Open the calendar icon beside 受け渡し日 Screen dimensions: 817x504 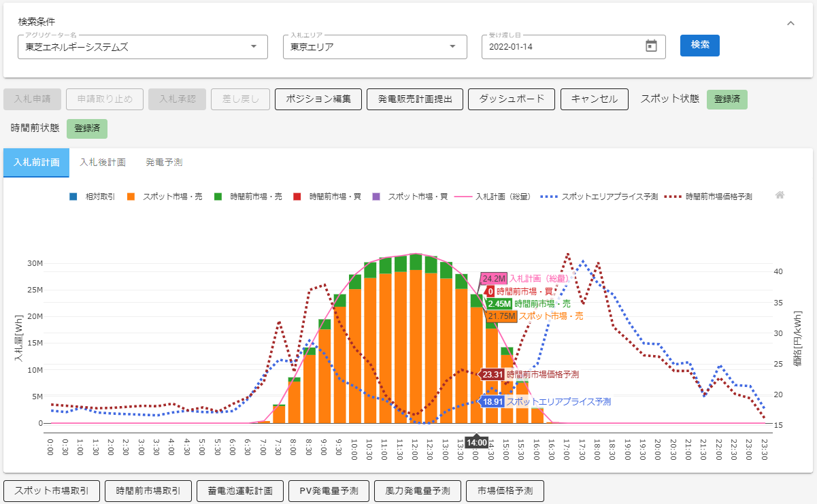click(x=650, y=46)
